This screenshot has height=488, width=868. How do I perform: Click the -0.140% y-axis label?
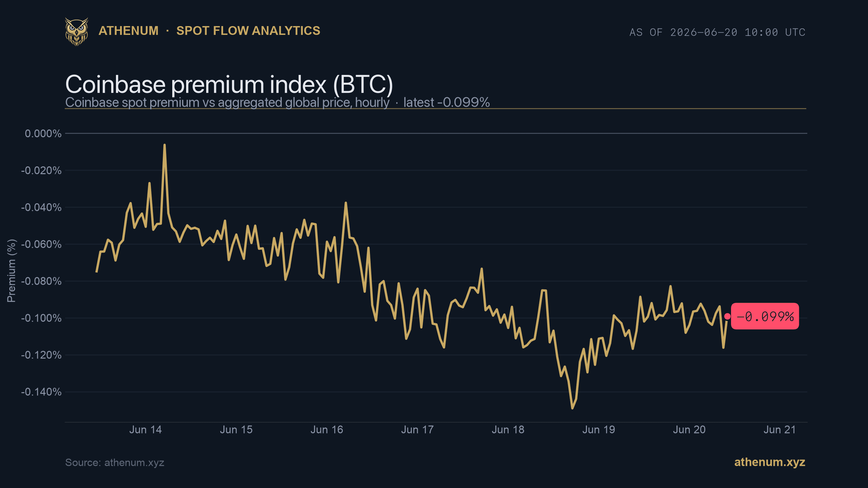pyautogui.click(x=41, y=392)
